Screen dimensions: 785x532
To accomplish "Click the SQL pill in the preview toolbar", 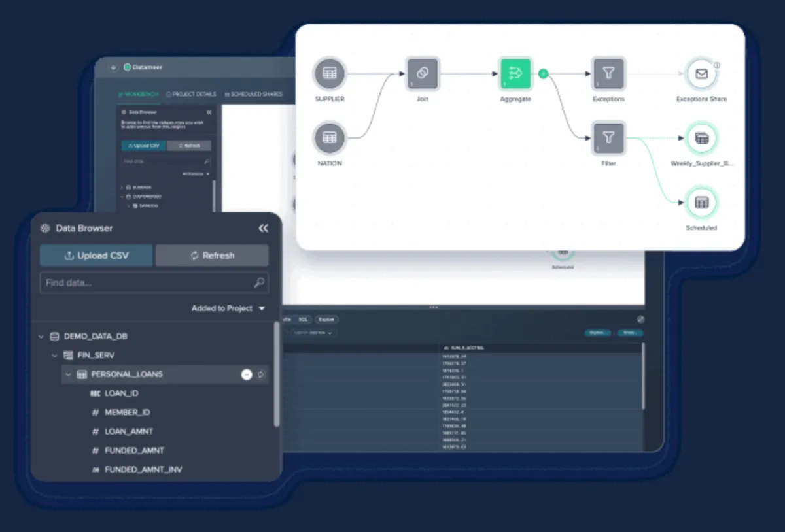I will (303, 320).
